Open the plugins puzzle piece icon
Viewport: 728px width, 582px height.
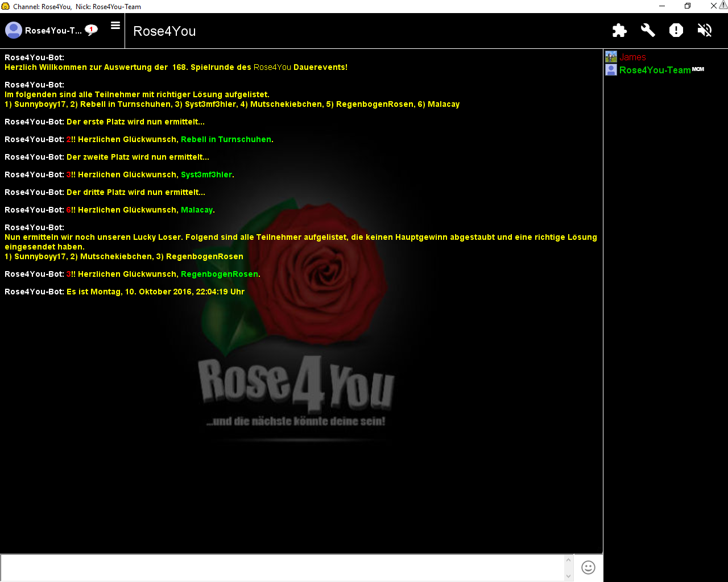[x=619, y=31]
